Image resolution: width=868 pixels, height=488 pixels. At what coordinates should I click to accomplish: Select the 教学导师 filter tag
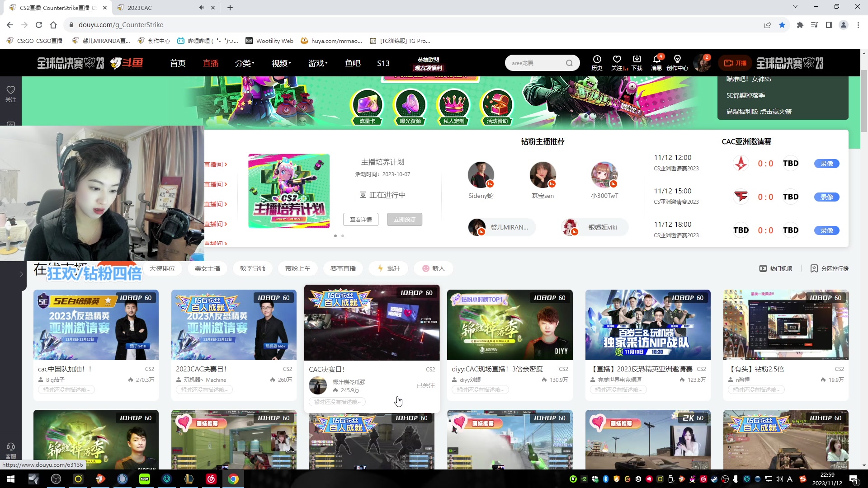click(x=253, y=268)
